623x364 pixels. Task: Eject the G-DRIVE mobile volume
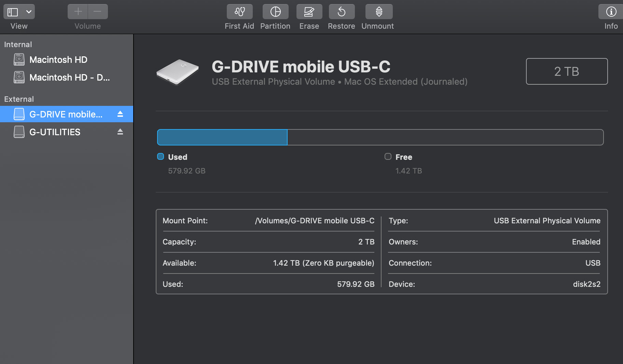(120, 114)
